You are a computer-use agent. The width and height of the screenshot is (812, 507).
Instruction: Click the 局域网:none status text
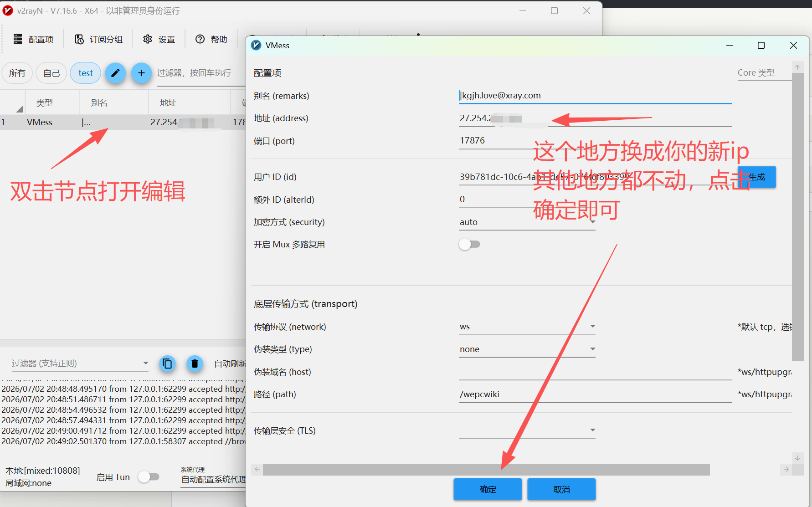(x=28, y=483)
